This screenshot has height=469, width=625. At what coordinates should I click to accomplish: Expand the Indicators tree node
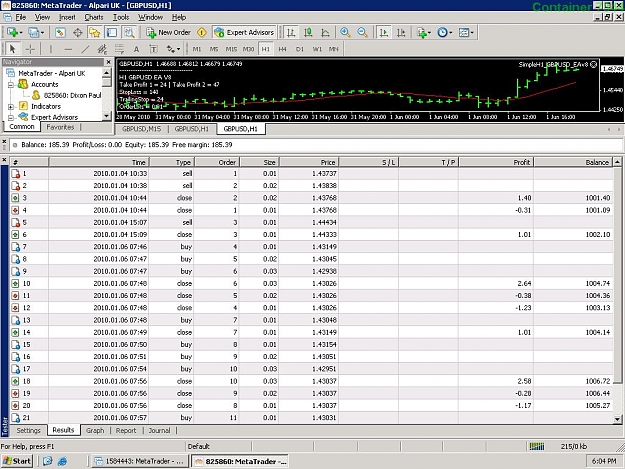[11, 106]
